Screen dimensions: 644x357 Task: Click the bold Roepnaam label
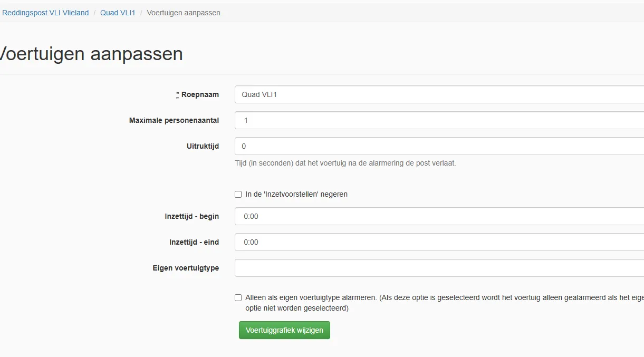200,94
